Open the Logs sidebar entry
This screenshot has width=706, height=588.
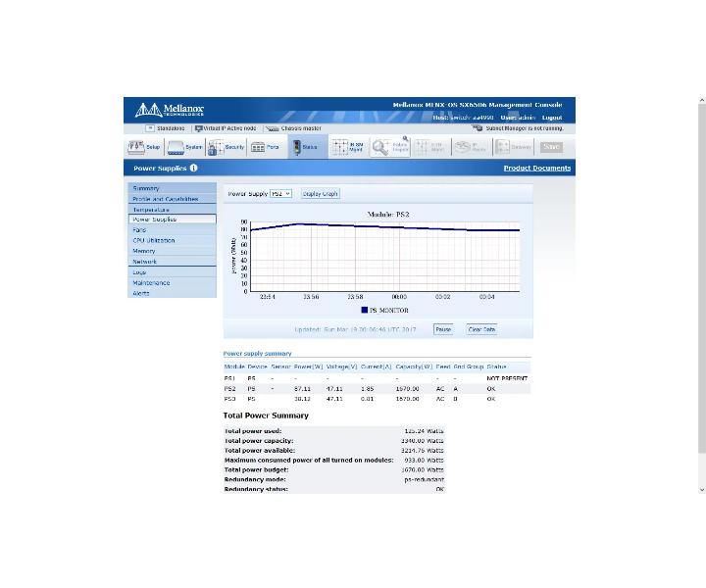(x=139, y=272)
